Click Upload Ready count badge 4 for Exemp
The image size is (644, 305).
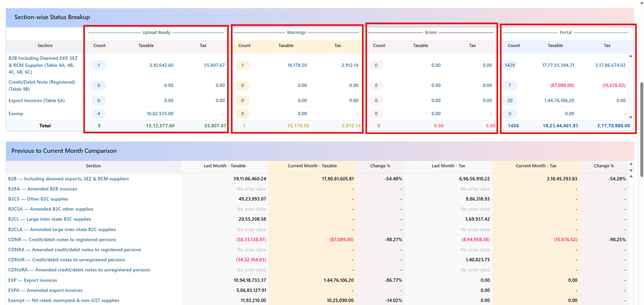tap(99, 114)
